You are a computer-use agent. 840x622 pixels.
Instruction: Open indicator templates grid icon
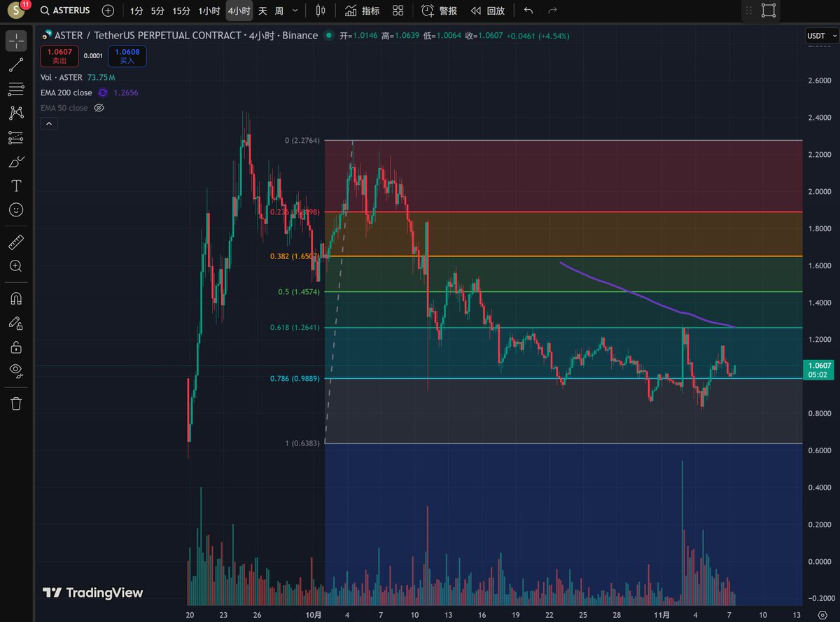398,11
